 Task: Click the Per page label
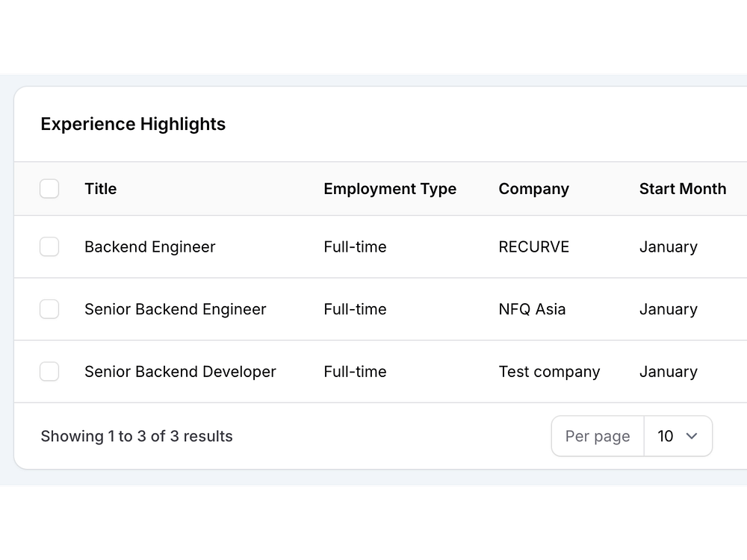pos(598,436)
